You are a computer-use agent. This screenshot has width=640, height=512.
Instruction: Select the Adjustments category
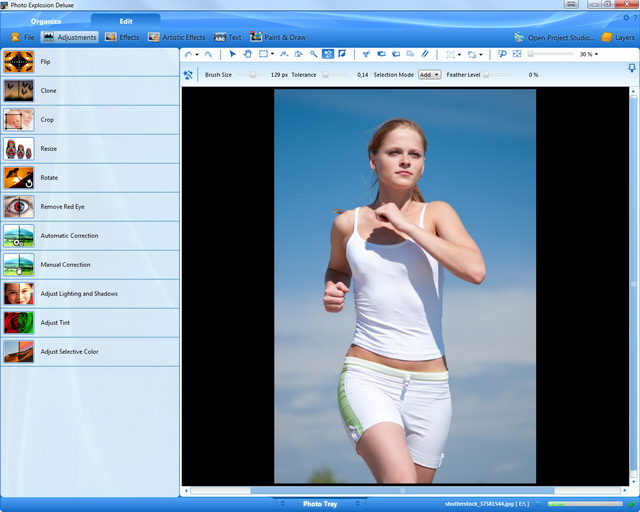69,37
